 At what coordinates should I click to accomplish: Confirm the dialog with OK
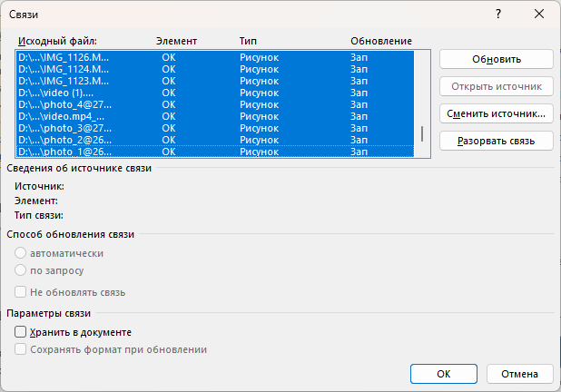(x=443, y=373)
